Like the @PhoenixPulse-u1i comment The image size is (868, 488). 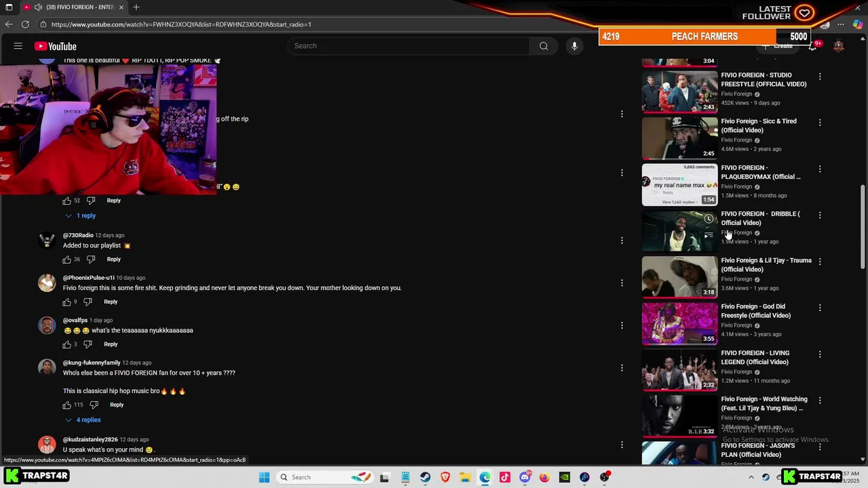[66, 302]
